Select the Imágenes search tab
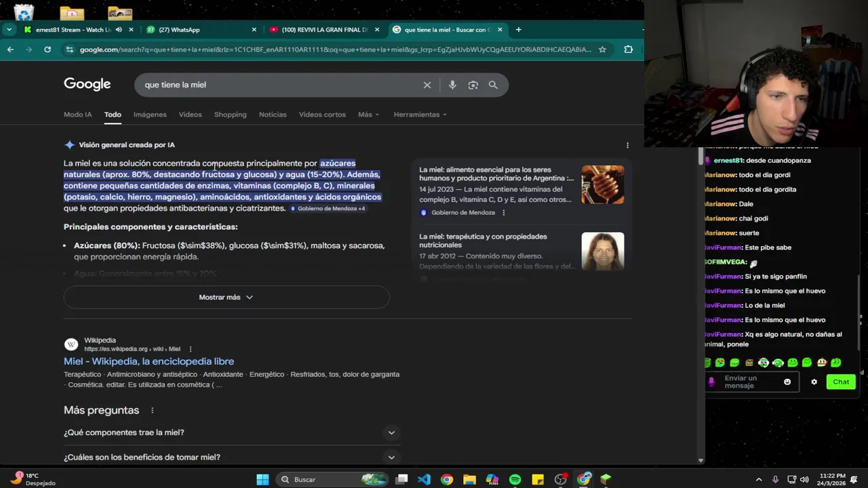Image resolution: width=868 pixels, height=488 pixels. click(150, 115)
